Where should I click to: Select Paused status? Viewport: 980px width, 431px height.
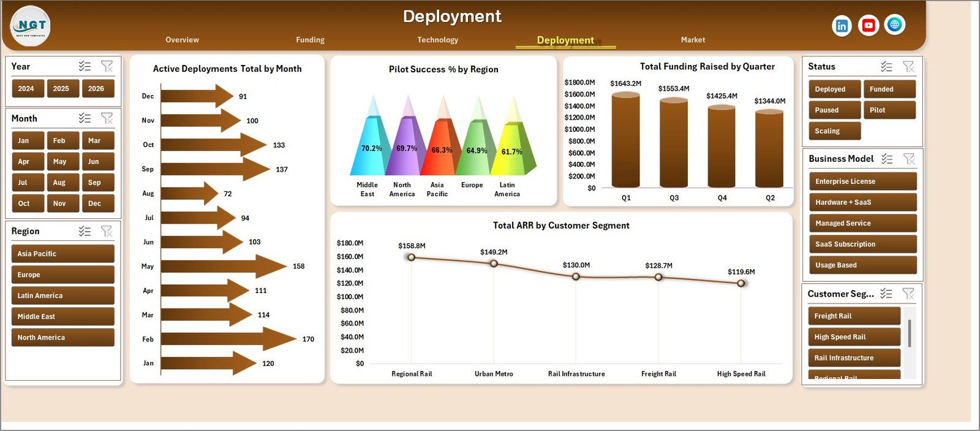[x=834, y=110]
